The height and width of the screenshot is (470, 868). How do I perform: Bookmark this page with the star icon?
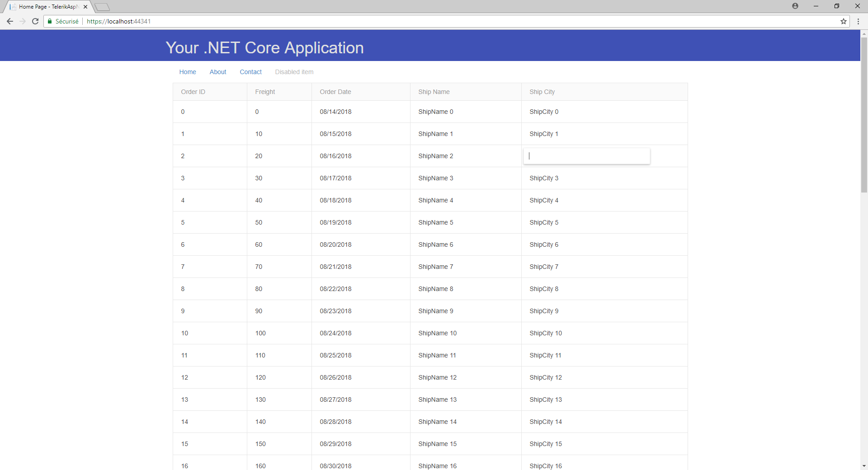click(844, 21)
